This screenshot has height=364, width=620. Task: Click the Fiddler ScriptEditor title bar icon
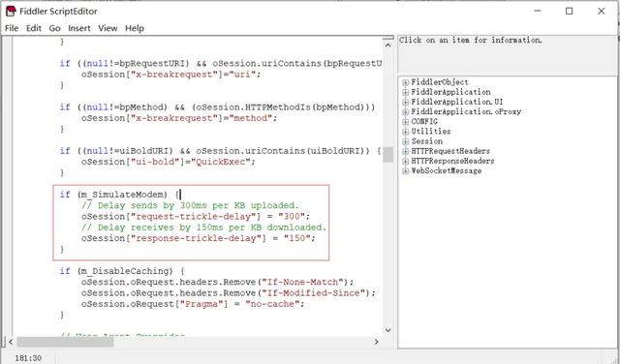click(x=11, y=11)
